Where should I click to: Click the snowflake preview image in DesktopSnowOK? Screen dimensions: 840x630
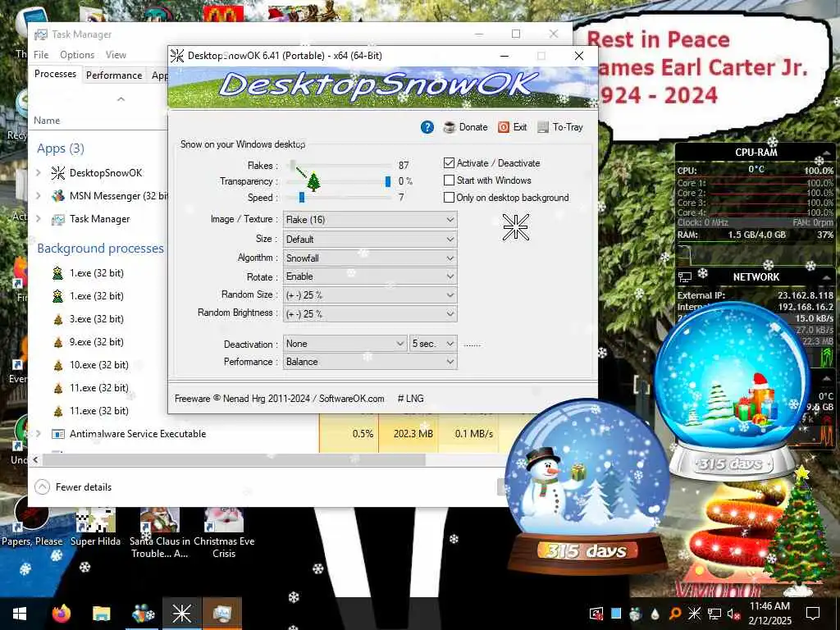pos(516,227)
